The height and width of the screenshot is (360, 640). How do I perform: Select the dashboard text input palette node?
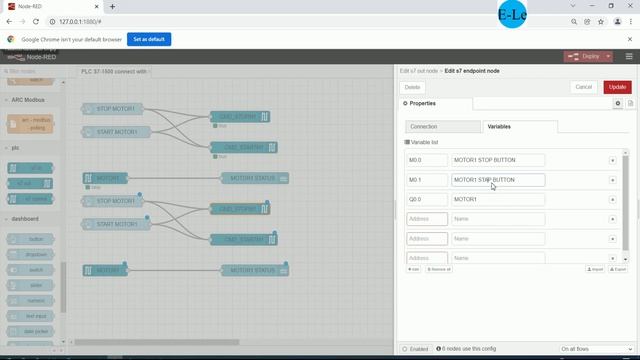(30, 316)
